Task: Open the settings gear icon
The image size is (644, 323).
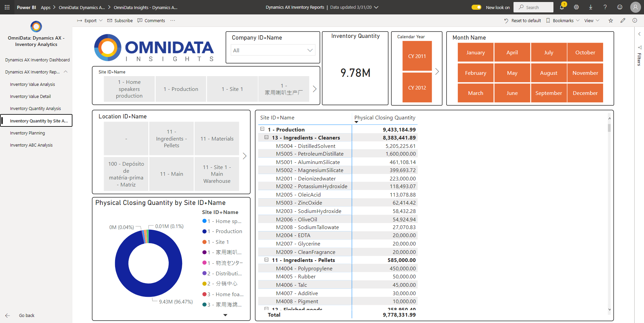Action: coord(576,7)
